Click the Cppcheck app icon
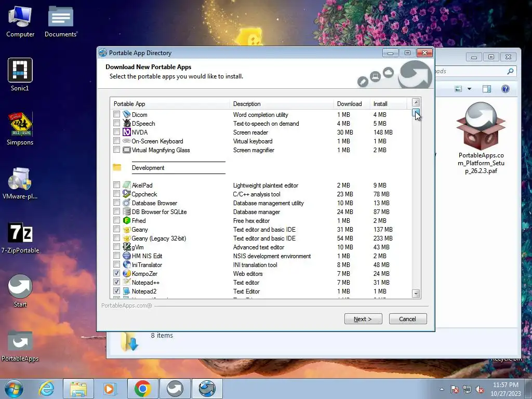 (x=127, y=194)
